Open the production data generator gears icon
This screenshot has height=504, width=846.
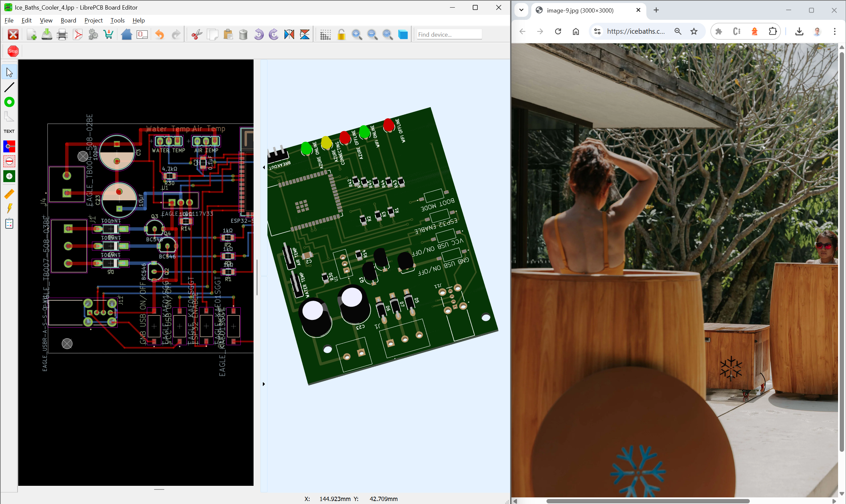click(93, 34)
